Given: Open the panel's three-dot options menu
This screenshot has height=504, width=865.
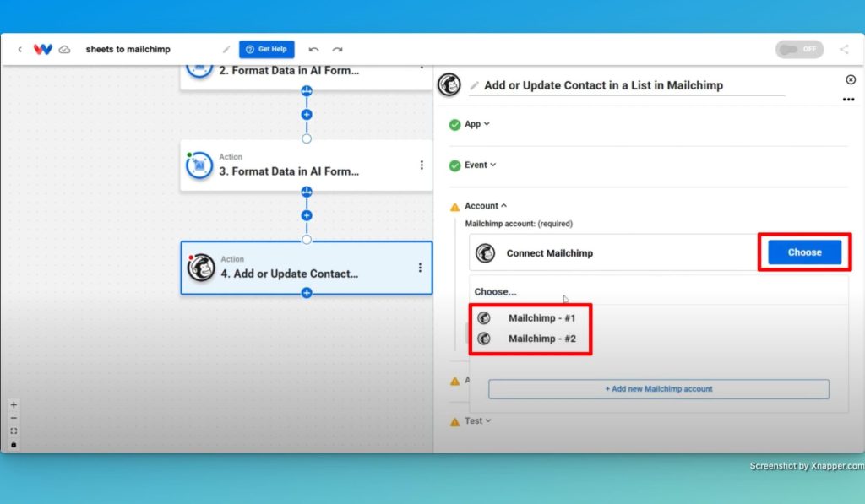Looking at the screenshot, I should point(848,100).
